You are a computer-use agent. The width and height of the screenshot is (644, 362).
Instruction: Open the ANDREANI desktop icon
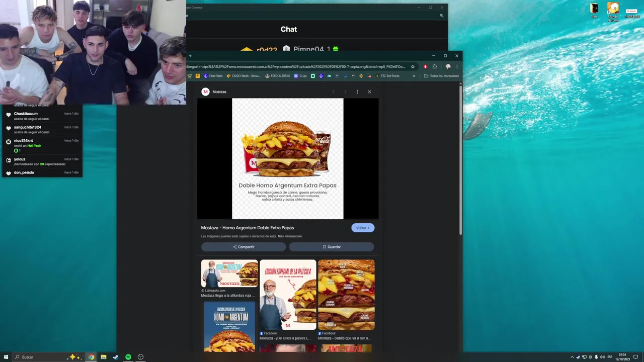point(631,13)
